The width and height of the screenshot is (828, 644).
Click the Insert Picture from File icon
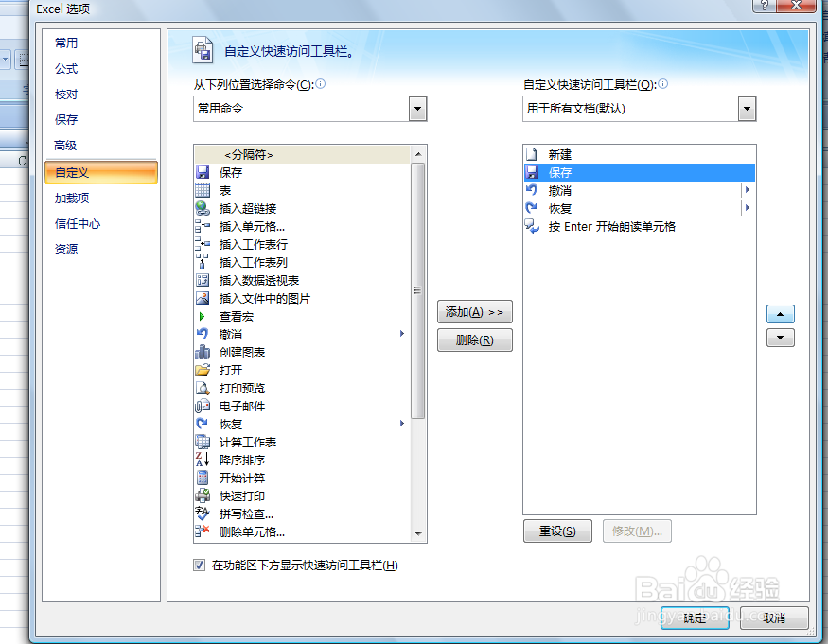pyautogui.click(x=203, y=298)
